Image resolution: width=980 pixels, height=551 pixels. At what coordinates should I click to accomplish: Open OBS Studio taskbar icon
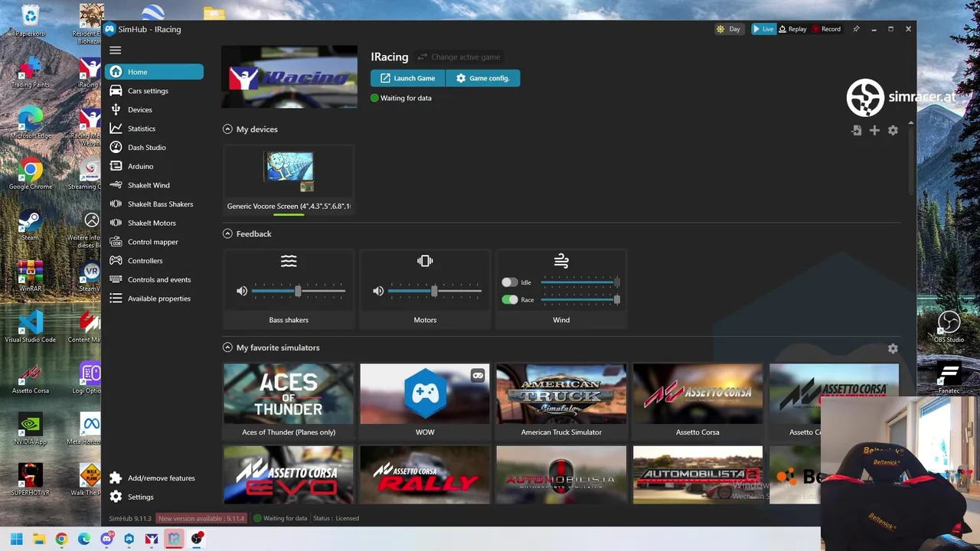click(197, 539)
